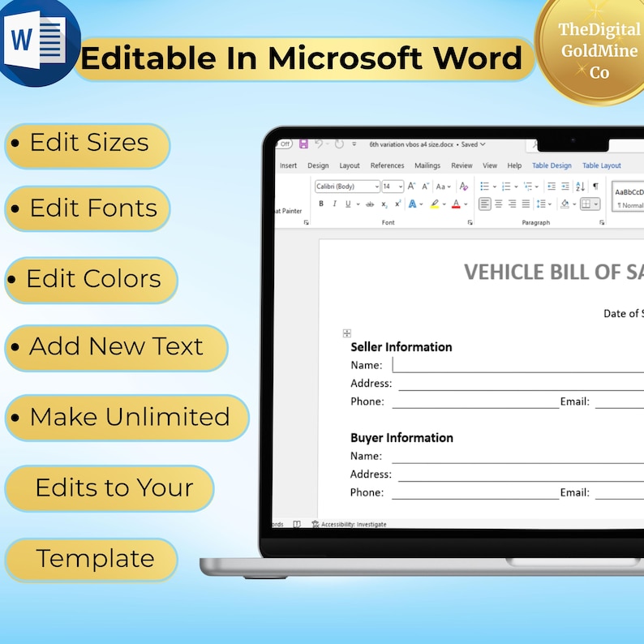Click the Format Painter button
This screenshot has width=644, height=644.
[288, 211]
